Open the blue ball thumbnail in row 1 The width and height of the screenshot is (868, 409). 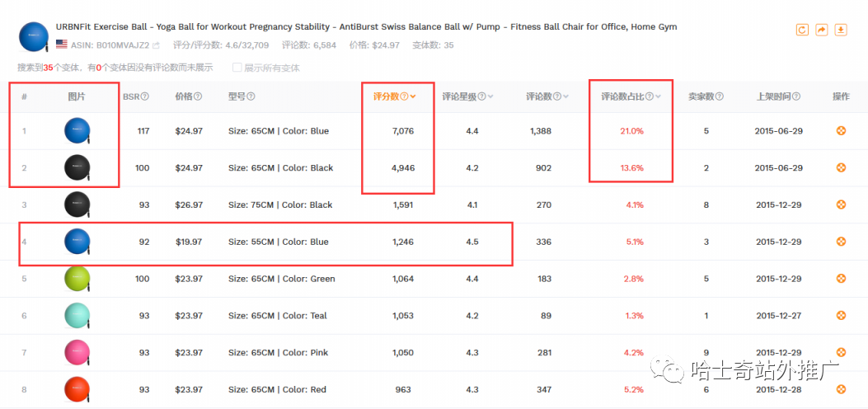pyautogui.click(x=77, y=131)
